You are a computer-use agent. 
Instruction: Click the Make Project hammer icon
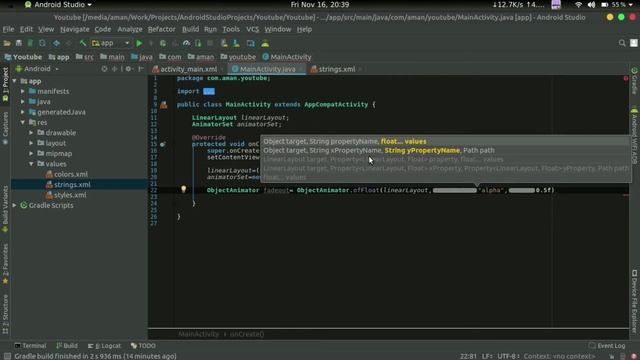(83, 43)
